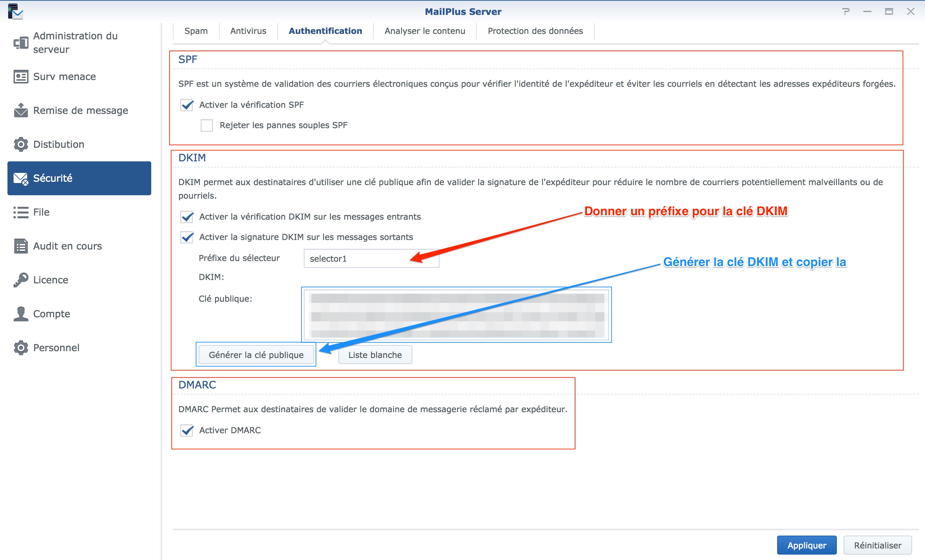Open the Personnel sidebar section
925x560 pixels.
click(x=79, y=348)
